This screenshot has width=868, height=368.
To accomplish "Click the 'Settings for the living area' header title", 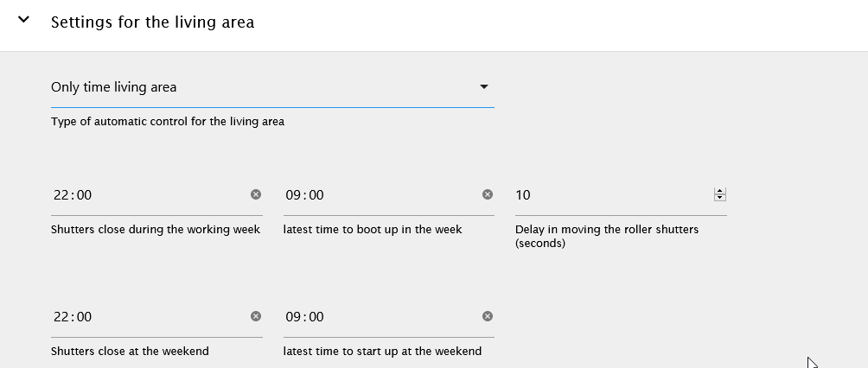I will 152,22.
